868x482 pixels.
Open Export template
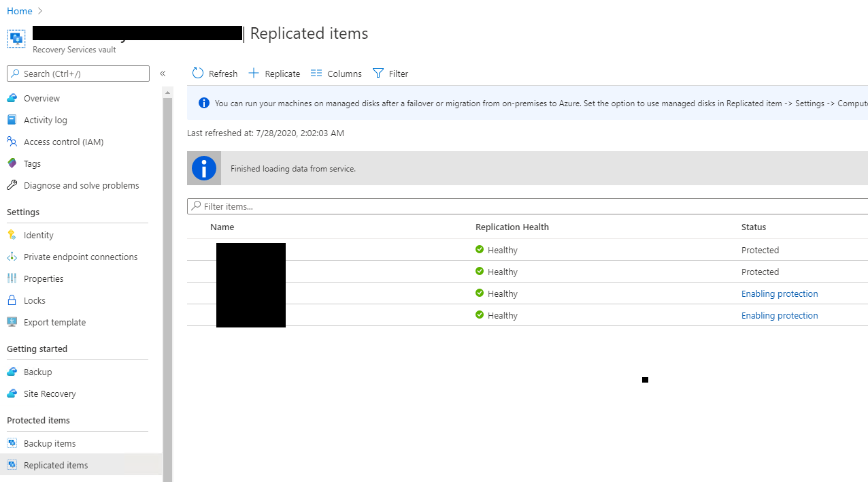(54, 323)
